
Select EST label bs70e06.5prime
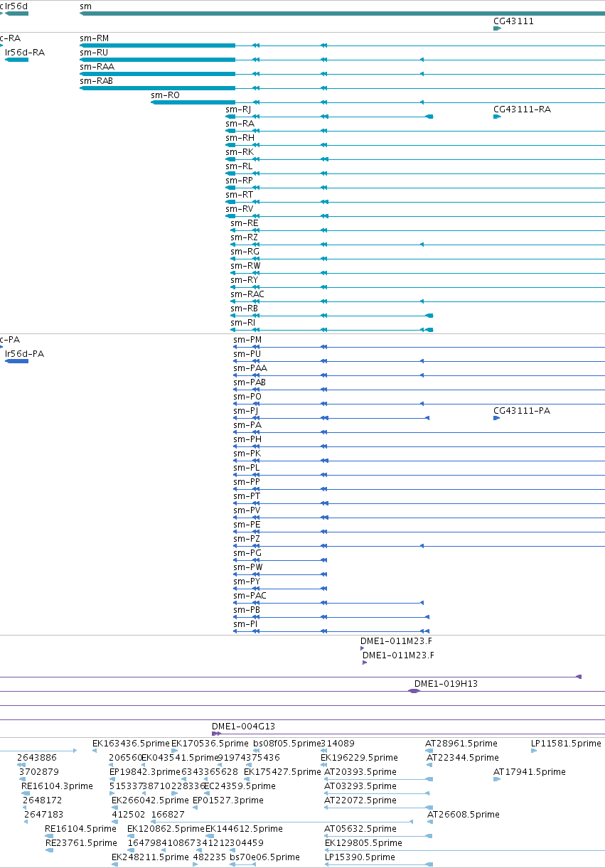click(x=264, y=857)
